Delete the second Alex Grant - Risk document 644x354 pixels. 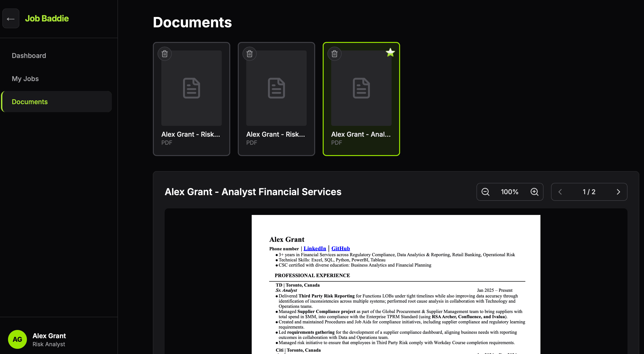pos(250,54)
